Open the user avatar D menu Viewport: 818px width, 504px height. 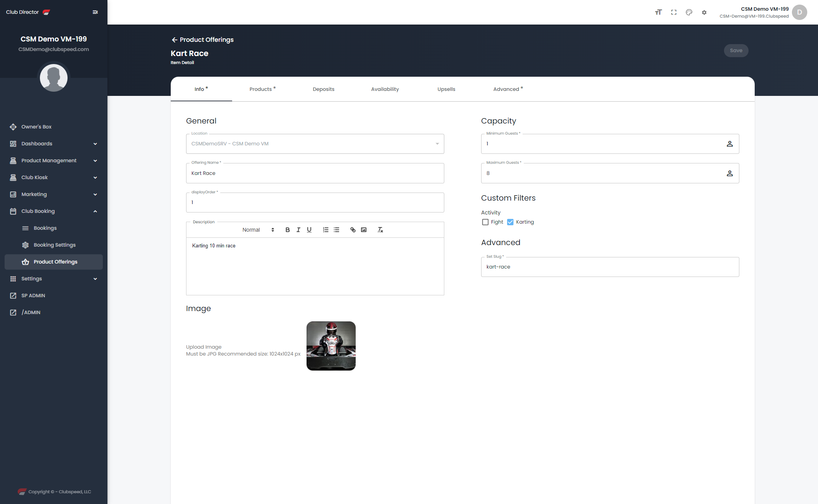(800, 12)
